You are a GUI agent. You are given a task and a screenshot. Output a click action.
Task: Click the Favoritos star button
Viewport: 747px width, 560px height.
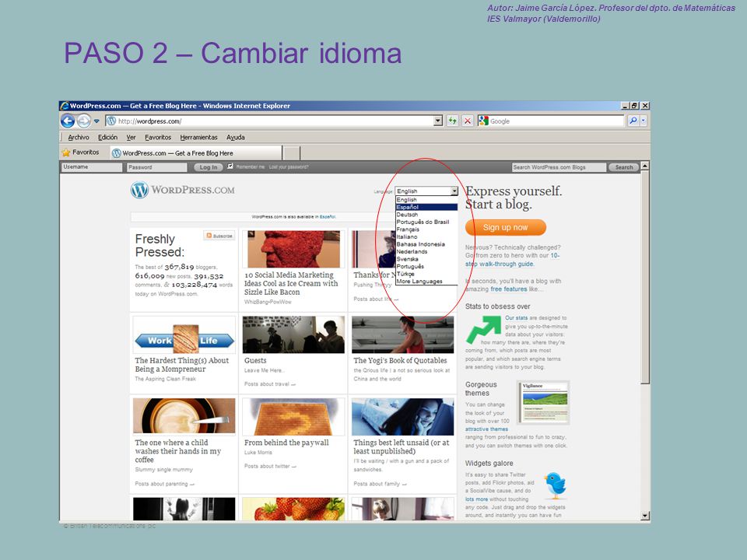click(x=80, y=152)
